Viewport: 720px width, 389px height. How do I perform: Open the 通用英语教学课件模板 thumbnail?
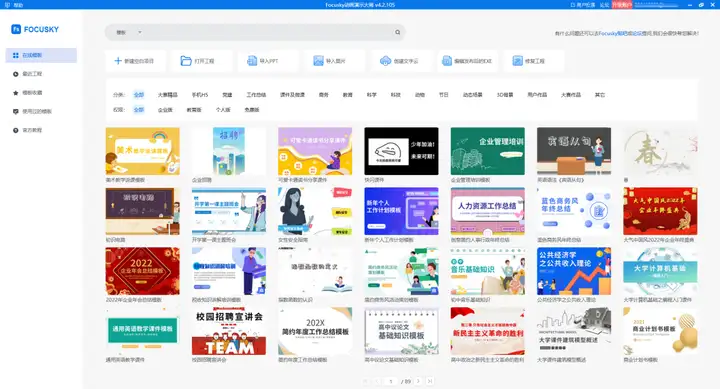click(142, 331)
